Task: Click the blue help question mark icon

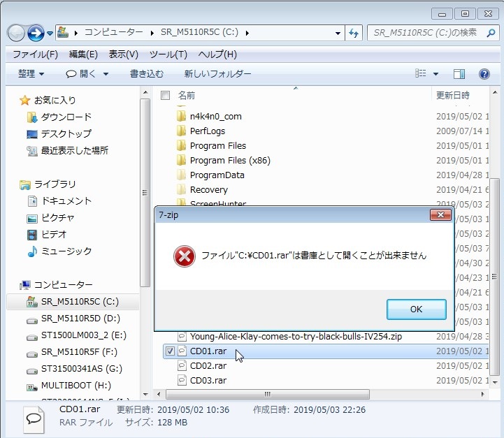Action: 484,74
